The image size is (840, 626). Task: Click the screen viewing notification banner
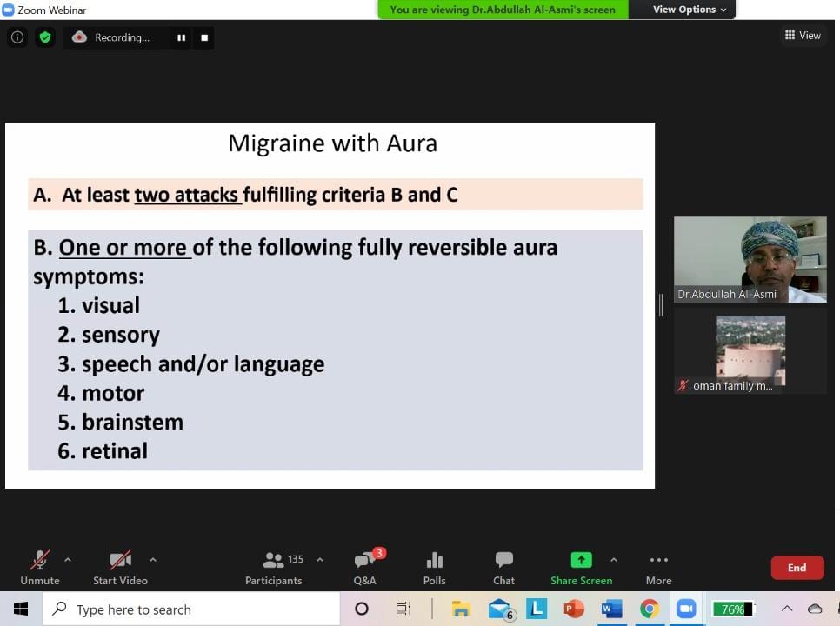tap(503, 9)
